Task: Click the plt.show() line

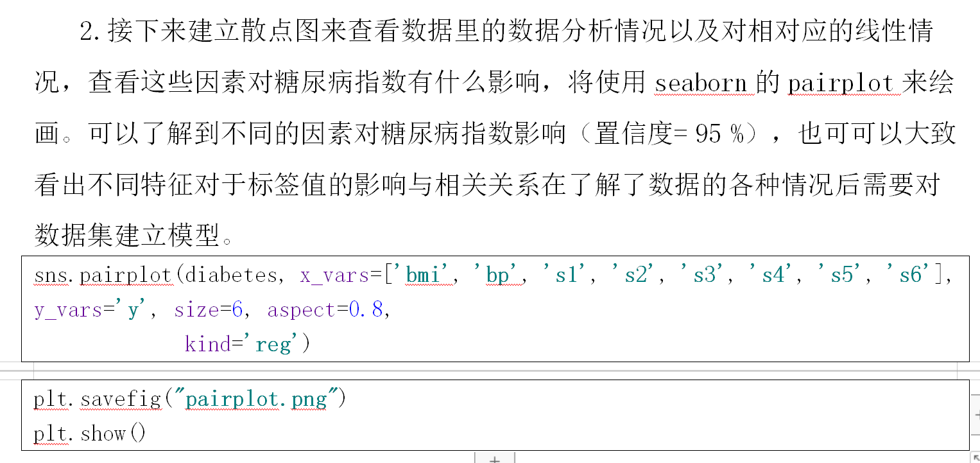Action: pos(90,433)
